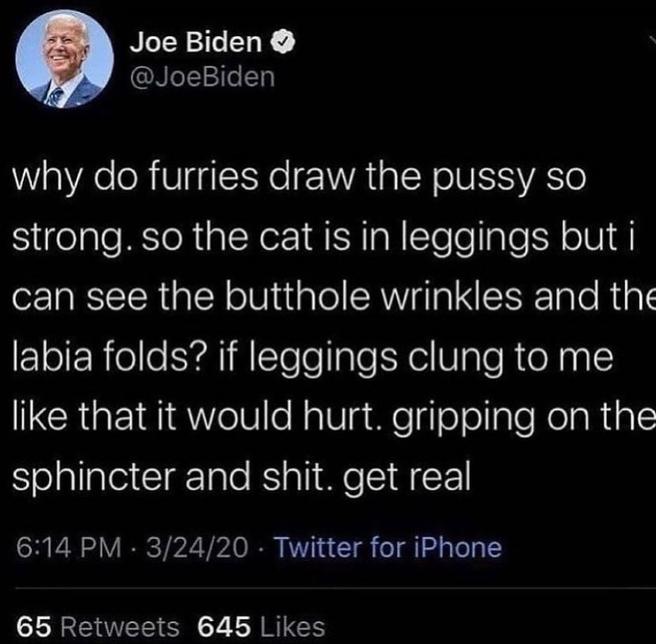Click the 6:14 PM timestamp
656x644 pixels.
pos(69,547)
